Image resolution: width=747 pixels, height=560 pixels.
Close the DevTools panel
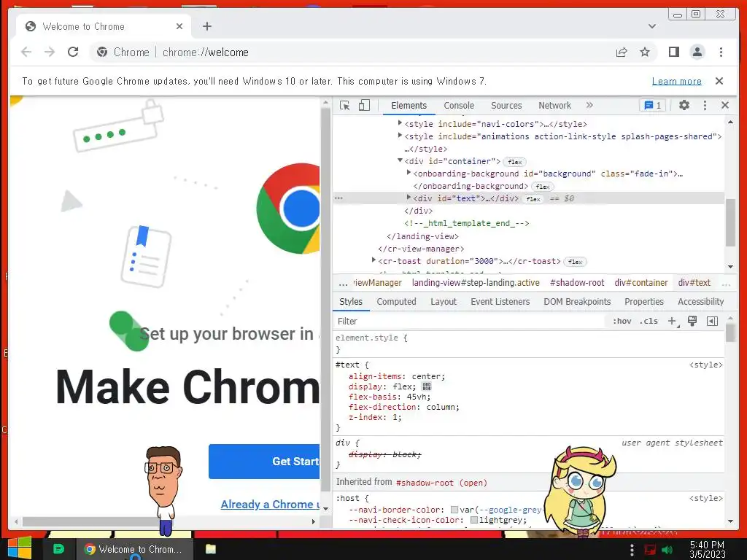725,105
